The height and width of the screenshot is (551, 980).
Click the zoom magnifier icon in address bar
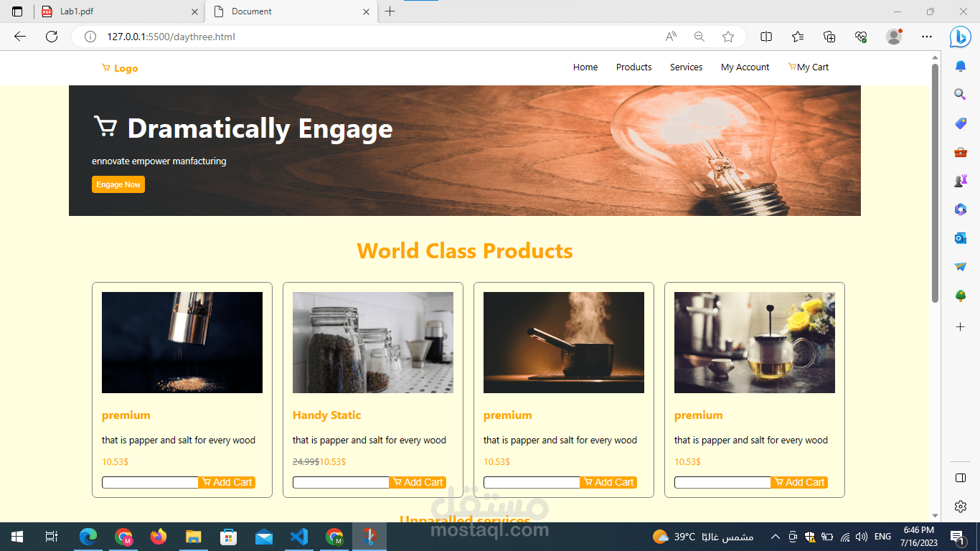coord(699,37)
